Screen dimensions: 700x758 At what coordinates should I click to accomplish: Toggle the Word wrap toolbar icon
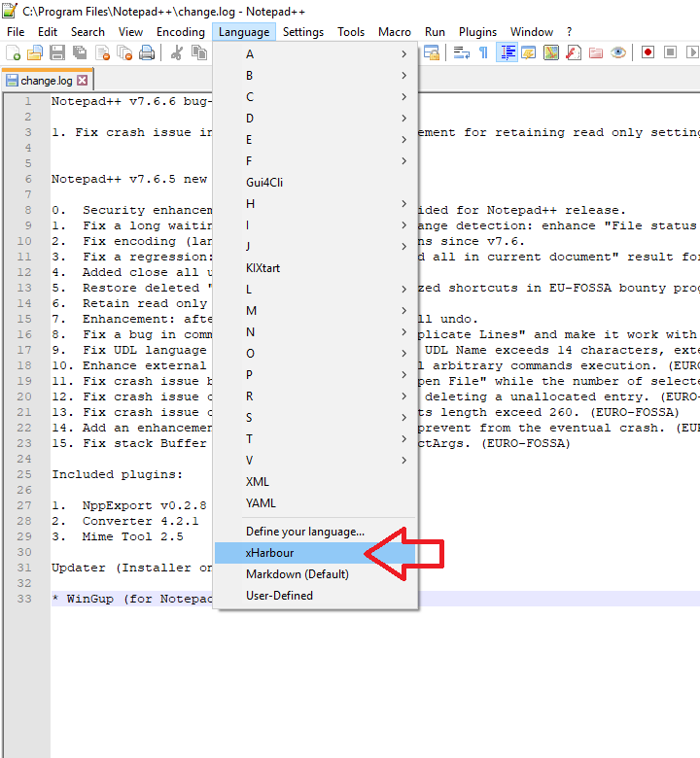tap(461, 52)
